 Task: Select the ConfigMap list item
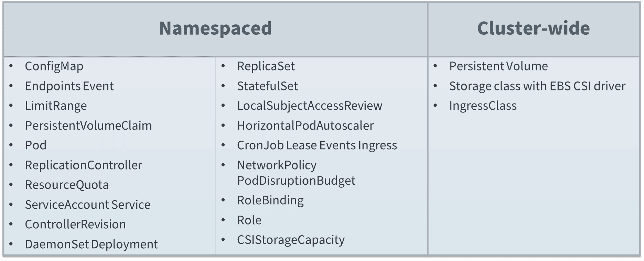[x=54, y=66]
